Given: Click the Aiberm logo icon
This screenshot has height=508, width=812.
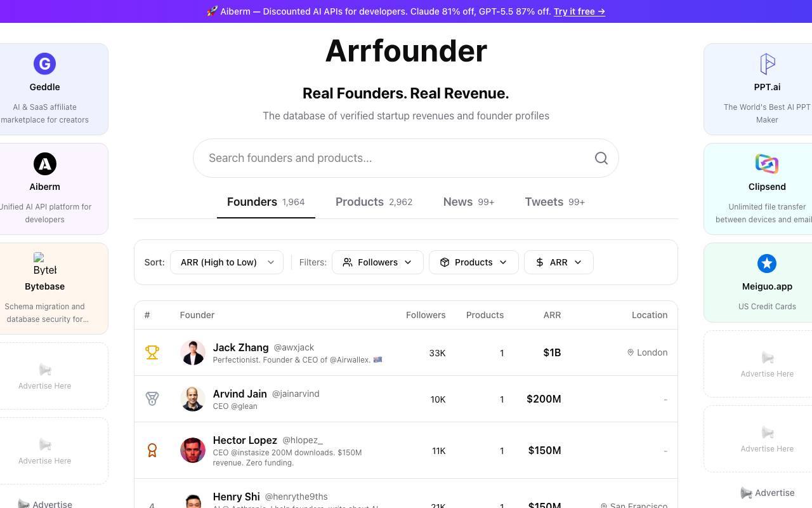Looking at the screenshot, I should pyautogui.click(x=44, y=164).
